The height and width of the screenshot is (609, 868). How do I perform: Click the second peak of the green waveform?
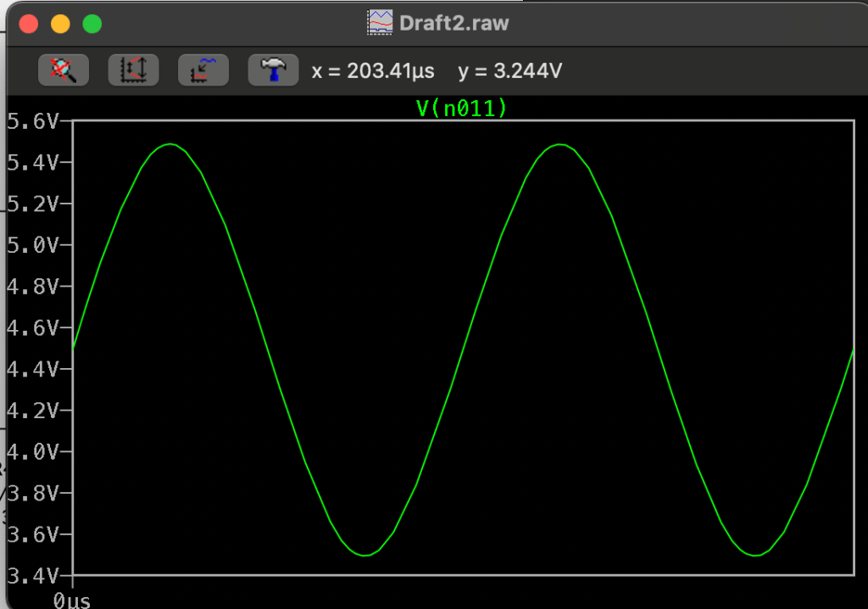(x=560, y=144)
